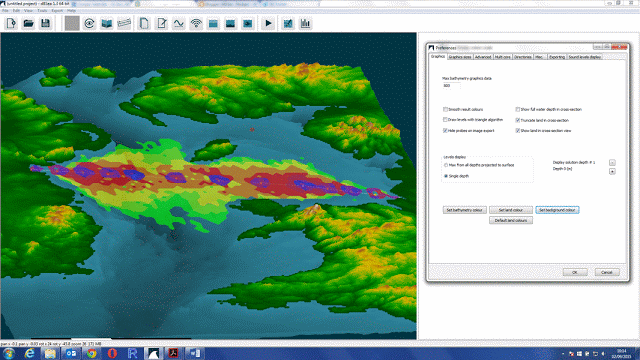This screenshot has width=640, height=360.
Task: Open the Tools menu
Action: pos(42,11)
